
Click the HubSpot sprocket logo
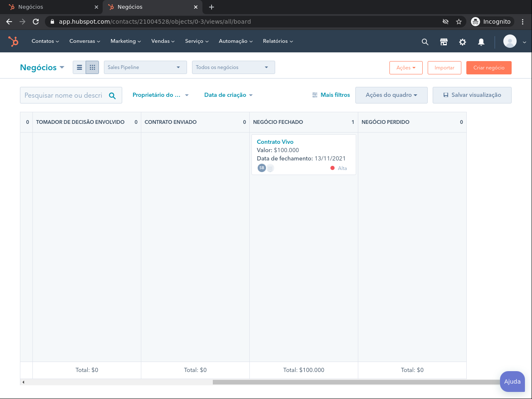[x=13, y=41]
